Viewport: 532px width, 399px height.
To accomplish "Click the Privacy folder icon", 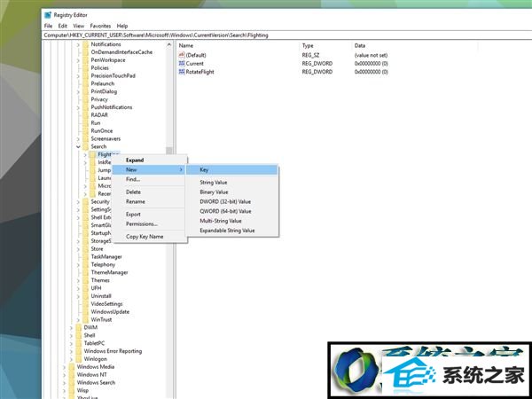I will (x=85, y=99).
